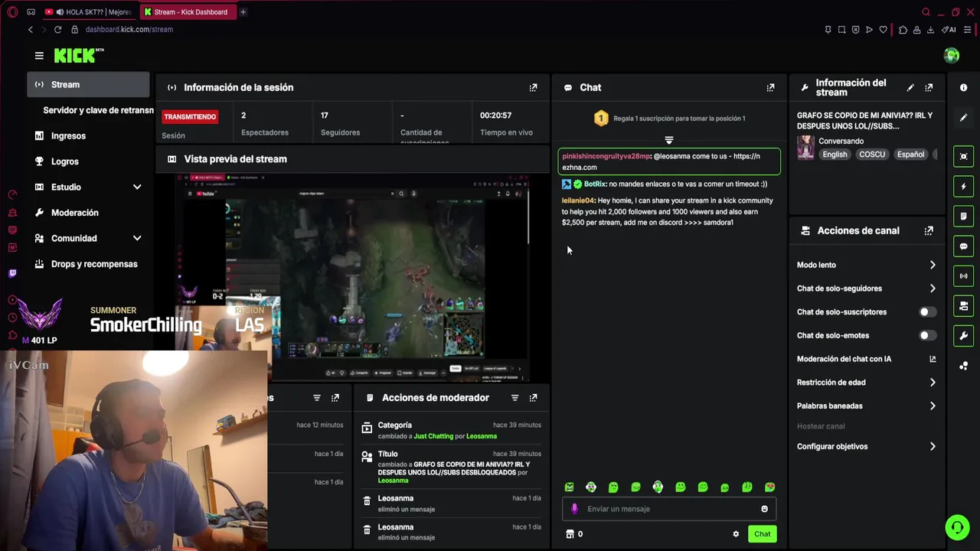Pop out the Acciones de canal panel
The image size is (980, 551).
tap(929, 230)
